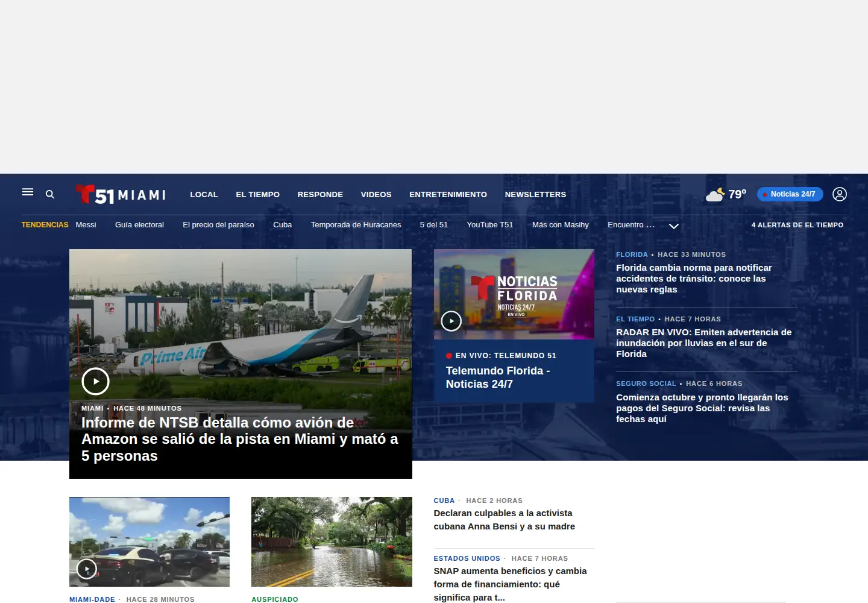
Task: Open the LOCAL menu
Action: point(204,195)
